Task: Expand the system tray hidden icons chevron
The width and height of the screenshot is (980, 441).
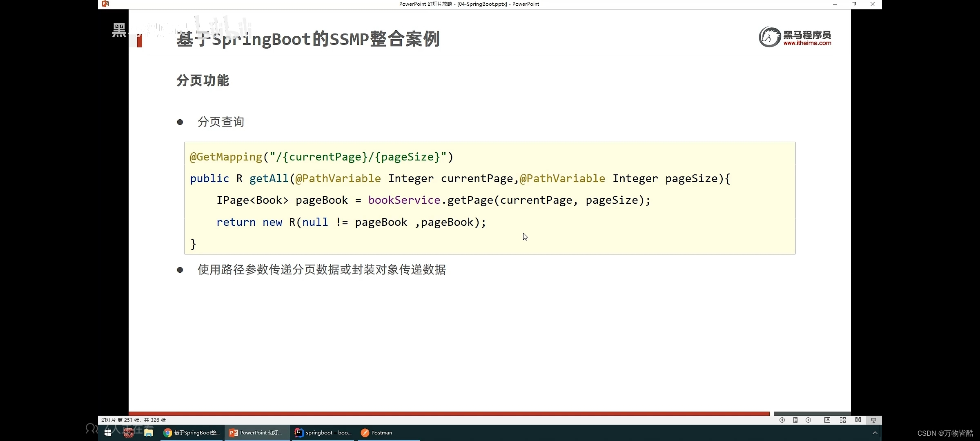Action: tap(875, 433)
